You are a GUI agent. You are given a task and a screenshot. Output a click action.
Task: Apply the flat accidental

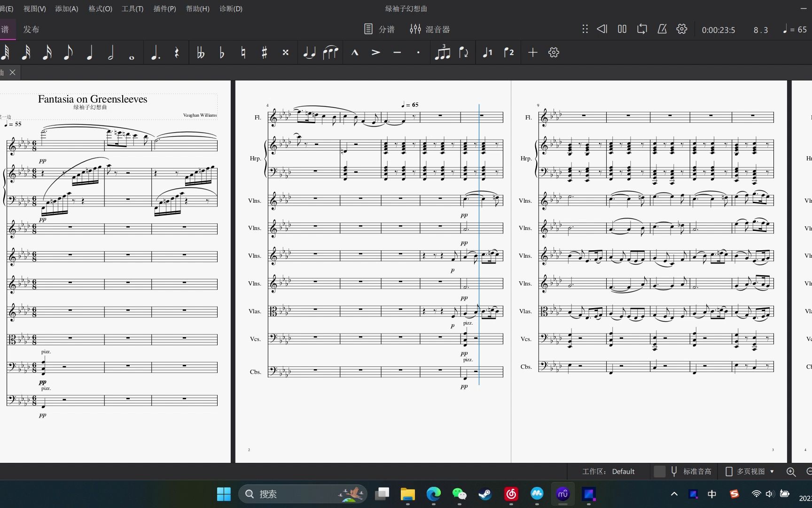coord(222,53)
